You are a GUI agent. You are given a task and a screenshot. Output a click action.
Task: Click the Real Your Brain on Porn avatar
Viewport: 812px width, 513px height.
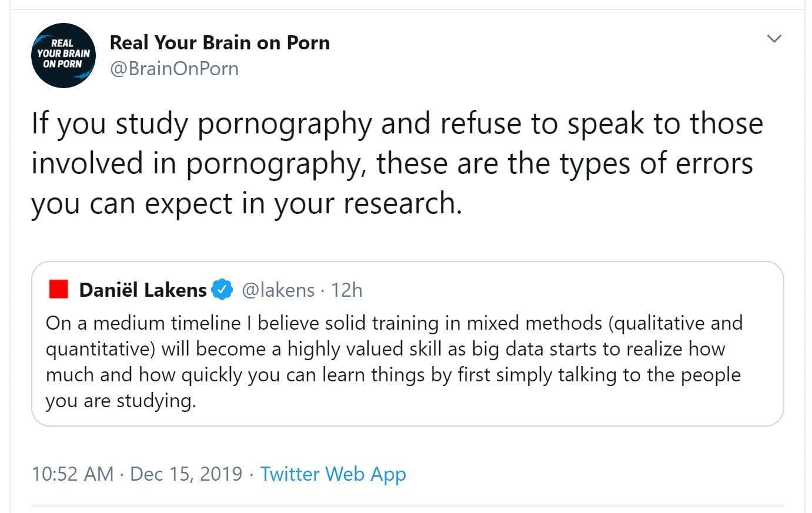click(64, 55)
